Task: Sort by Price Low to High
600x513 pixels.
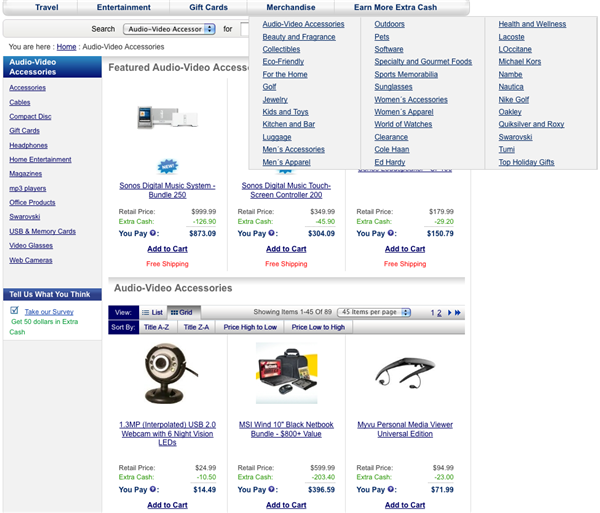Action: 318,327
